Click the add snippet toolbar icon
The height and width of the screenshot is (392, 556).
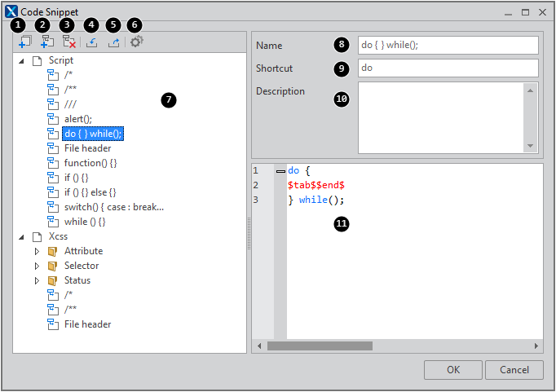point(47,42)
